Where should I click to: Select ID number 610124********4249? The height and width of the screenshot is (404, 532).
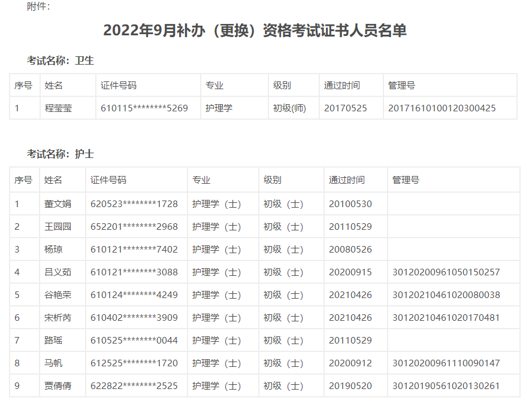click(x=134, y=294)
